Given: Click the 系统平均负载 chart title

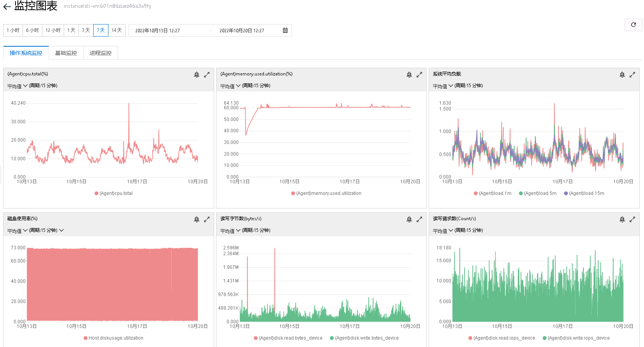Looking at the screenshot, I should click(447, 74).
